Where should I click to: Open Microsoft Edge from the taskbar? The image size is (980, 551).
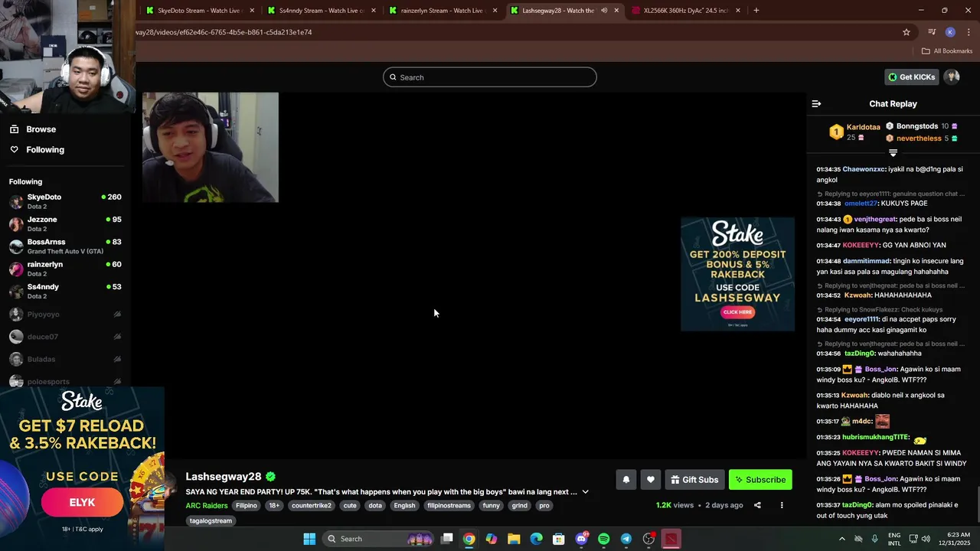(x=536, y=539)
